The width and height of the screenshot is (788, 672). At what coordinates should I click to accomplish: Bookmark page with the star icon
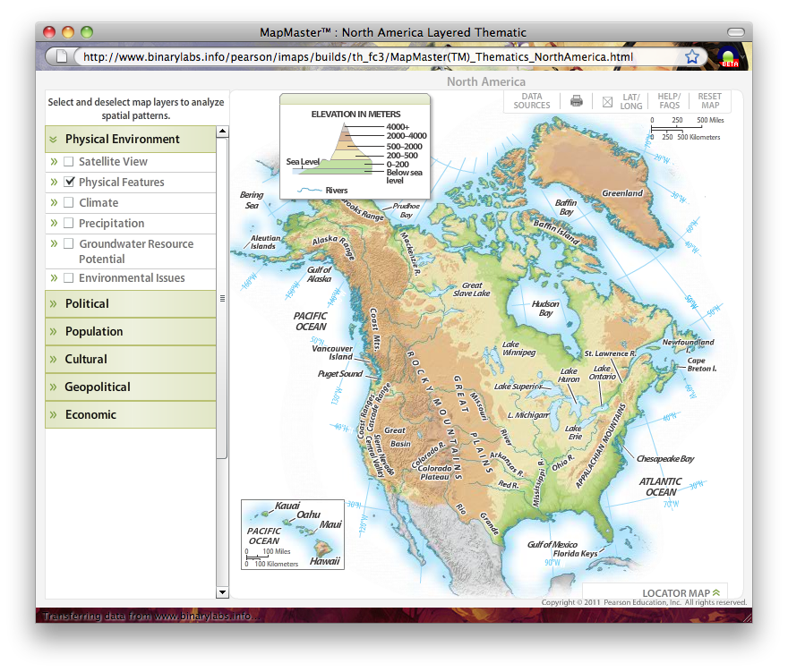click(692, 56)
